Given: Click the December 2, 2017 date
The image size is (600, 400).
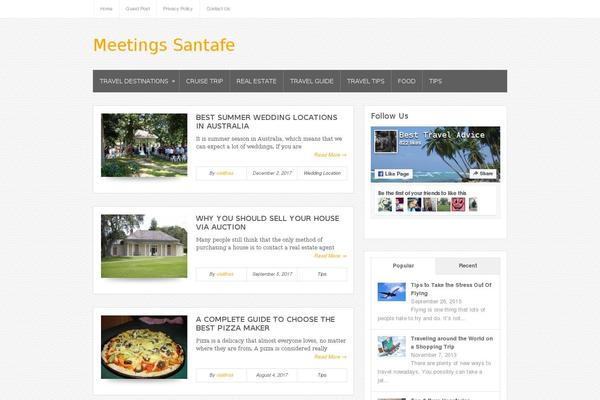Looking at the screenshot, I should click(x=272, y=173).
